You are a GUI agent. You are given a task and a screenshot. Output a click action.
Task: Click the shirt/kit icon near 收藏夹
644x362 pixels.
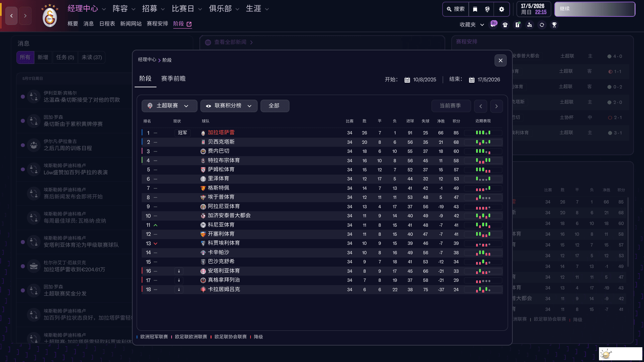click(x=505, y=25)
